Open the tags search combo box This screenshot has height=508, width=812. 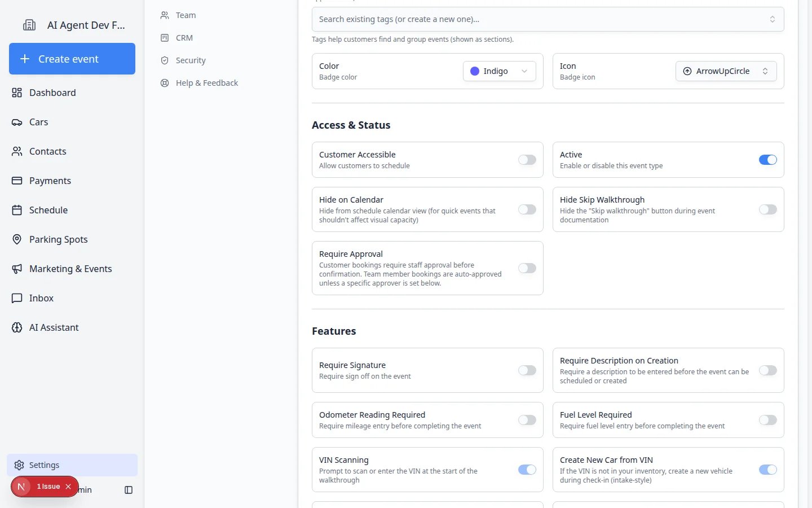pyautogui.click(x=548, y=19)
